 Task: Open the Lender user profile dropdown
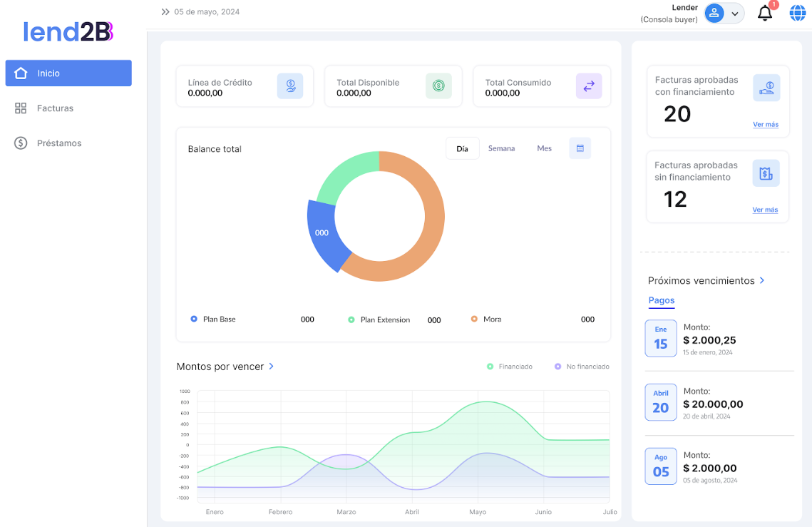pyautogui.click(x=724, y=13)
